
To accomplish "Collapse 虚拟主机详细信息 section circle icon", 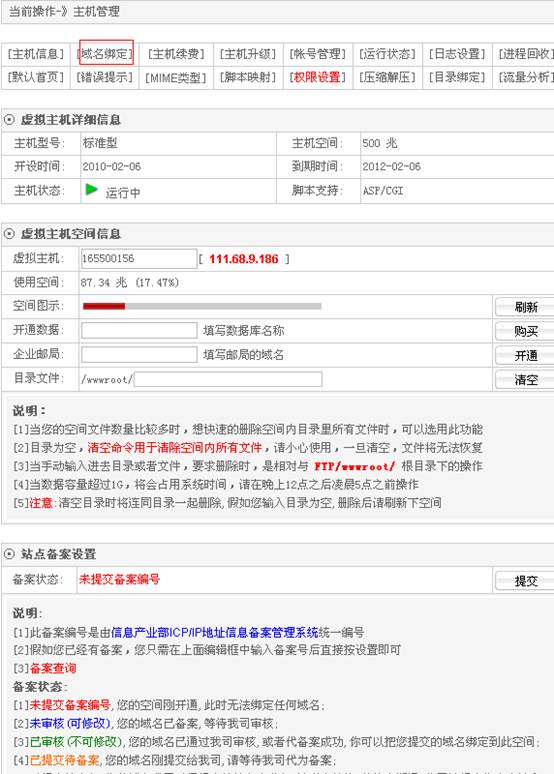I will (x=9, y=119).
